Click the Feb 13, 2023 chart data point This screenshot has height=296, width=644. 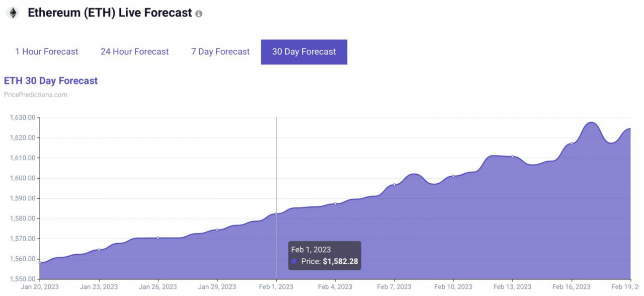pos(512,156)
